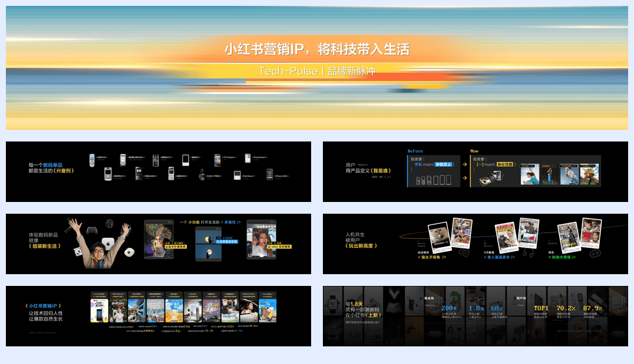The height and width of the screenshot is (364, 634).
Task: Click the row of phone outline icons under Before
Action: (433, 180)
